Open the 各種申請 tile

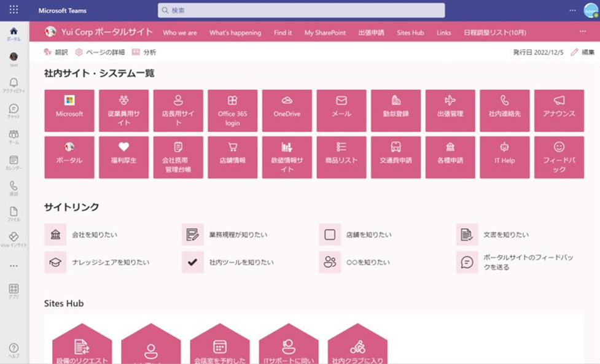[450, 157]
